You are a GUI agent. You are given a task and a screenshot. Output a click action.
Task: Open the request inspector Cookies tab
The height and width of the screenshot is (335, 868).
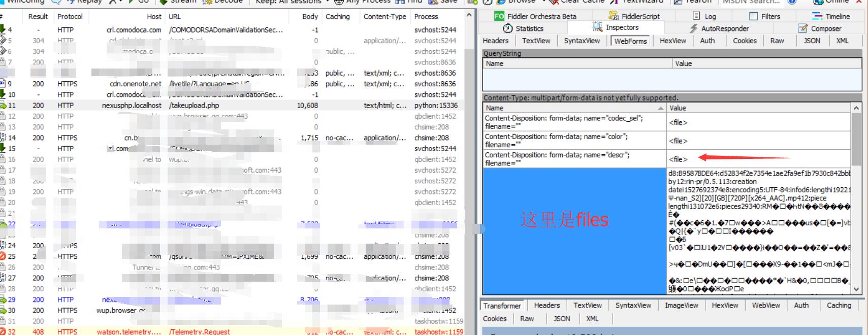click(x=745, y=41)
